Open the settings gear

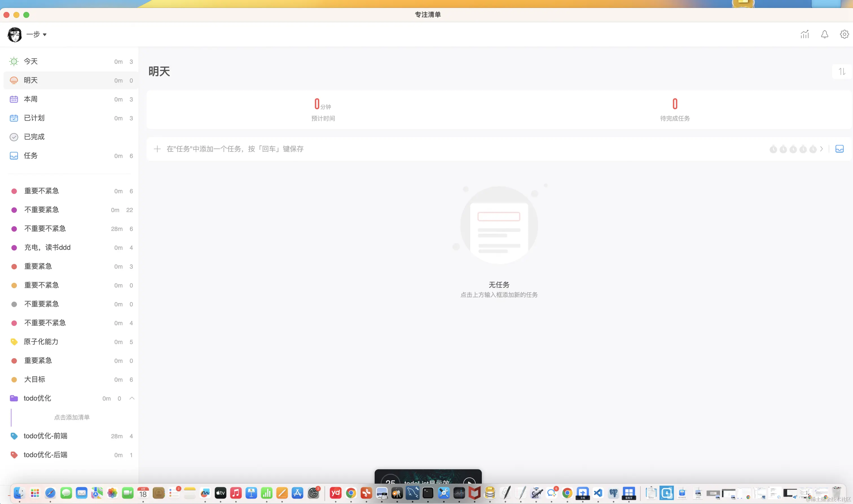pos(844,34)
